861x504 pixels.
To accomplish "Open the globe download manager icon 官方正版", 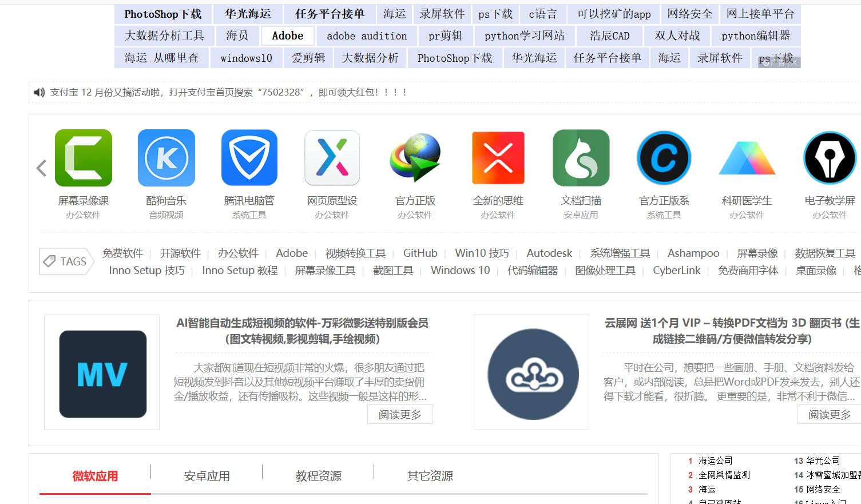I will (x=415, y=158).
